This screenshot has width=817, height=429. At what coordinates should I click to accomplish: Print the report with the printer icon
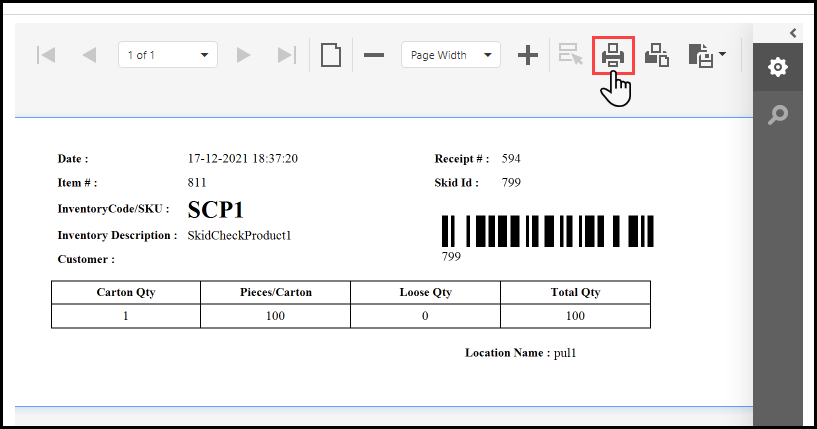(x=614, y=55)
